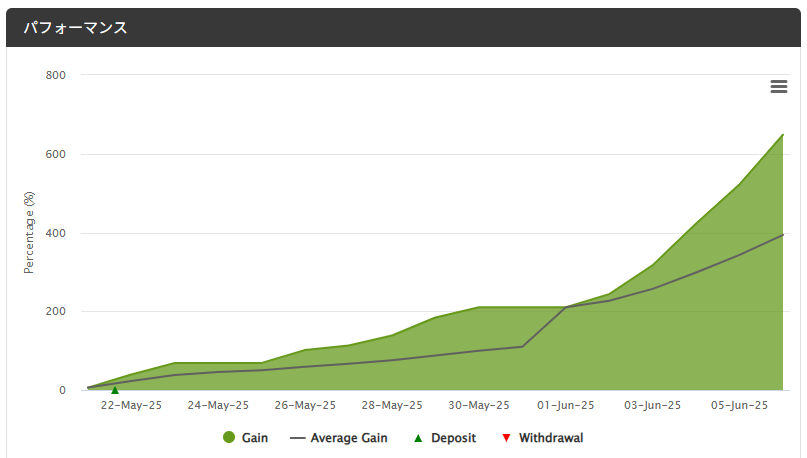Open the chart hamburger menu
The height and width of the screenshot is (458, 807).
click(779, 87)
